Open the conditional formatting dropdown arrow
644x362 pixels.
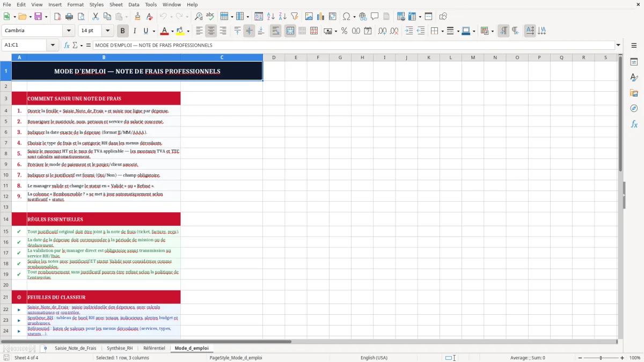point(492,31)
